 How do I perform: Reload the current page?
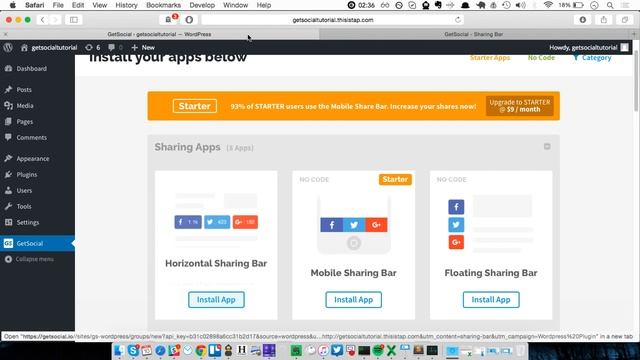[x=458, y=20]
